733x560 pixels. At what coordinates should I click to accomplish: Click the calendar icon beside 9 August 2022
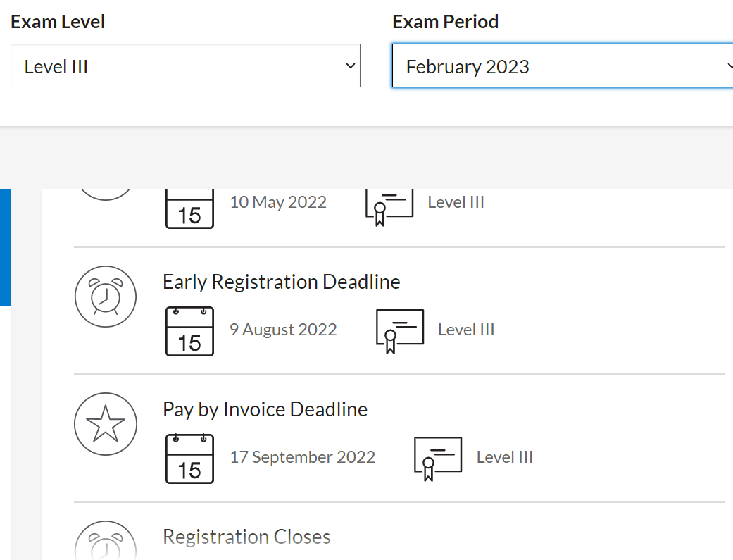point(189,330)
